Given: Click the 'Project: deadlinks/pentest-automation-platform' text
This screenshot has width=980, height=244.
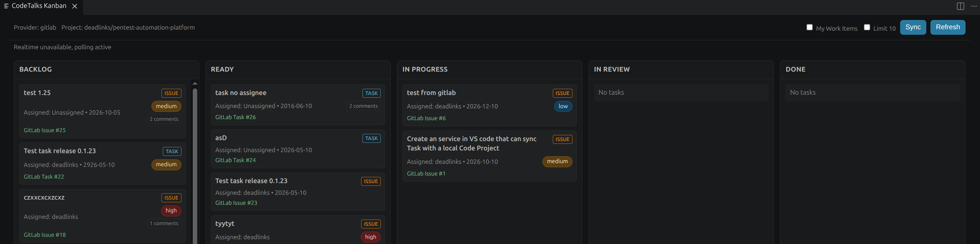Looking at the screenshot, I should click(128, 28).
